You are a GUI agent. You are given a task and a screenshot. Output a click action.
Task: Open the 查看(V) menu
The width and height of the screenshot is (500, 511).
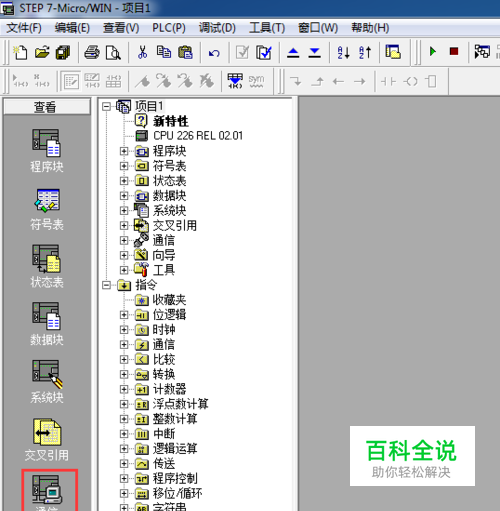click(x=121, y=28)
